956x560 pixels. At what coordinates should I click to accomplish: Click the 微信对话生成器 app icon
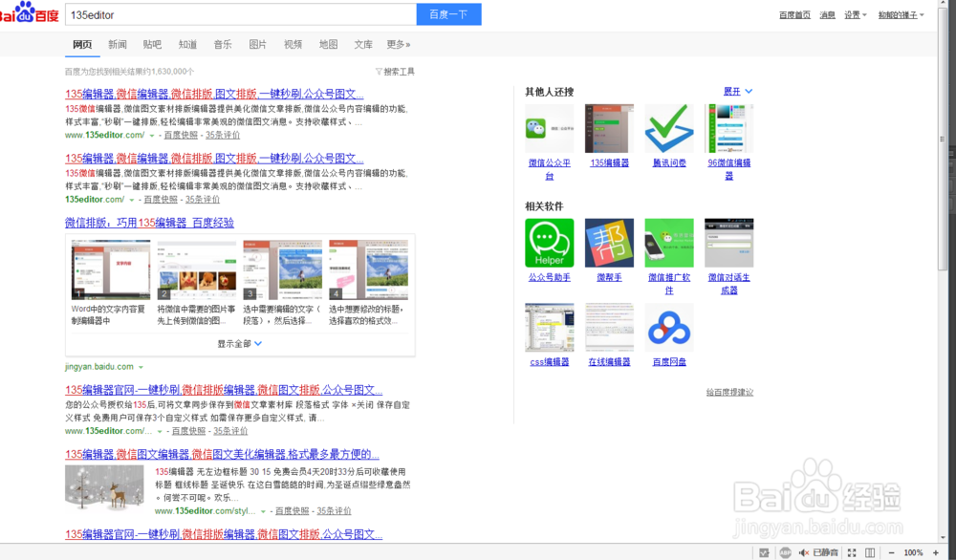728,243
